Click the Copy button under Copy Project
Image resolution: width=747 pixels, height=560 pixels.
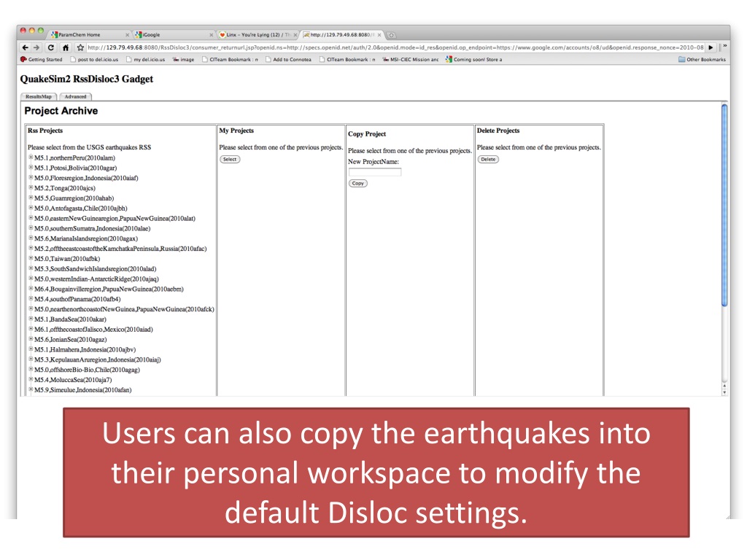tap(358, 183)
